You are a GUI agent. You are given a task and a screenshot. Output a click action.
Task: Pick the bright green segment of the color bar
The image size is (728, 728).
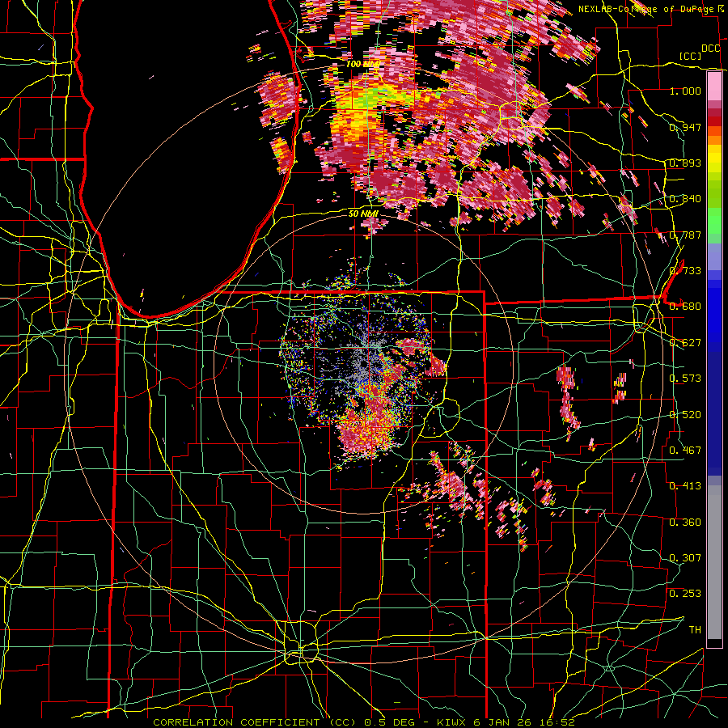click(x=714, y=220)
